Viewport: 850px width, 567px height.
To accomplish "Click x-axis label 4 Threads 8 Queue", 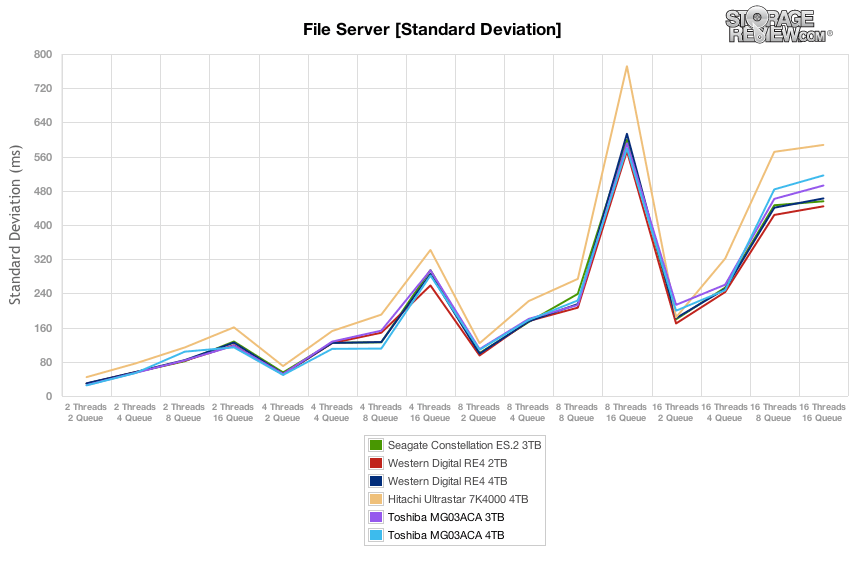I will [381, 413].
